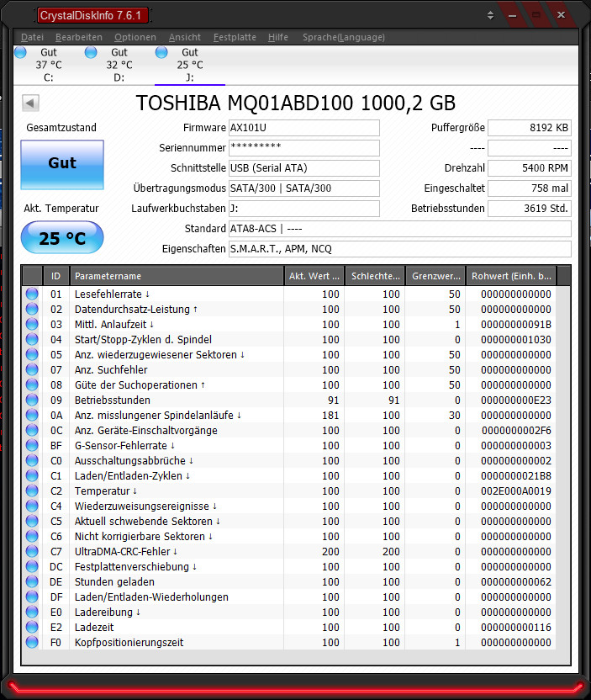Open the Hilfe menu
Screen dimensions: 591x700
coord(278,37)
